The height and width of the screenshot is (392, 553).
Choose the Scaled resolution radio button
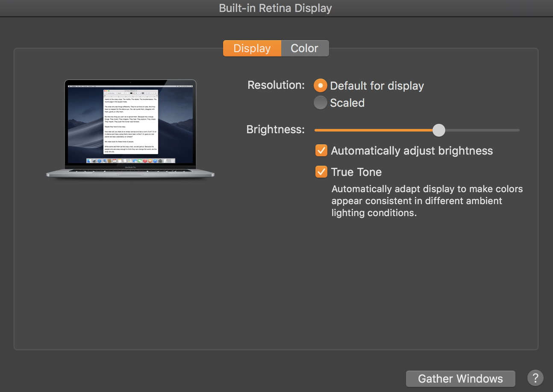click(320, 102)
